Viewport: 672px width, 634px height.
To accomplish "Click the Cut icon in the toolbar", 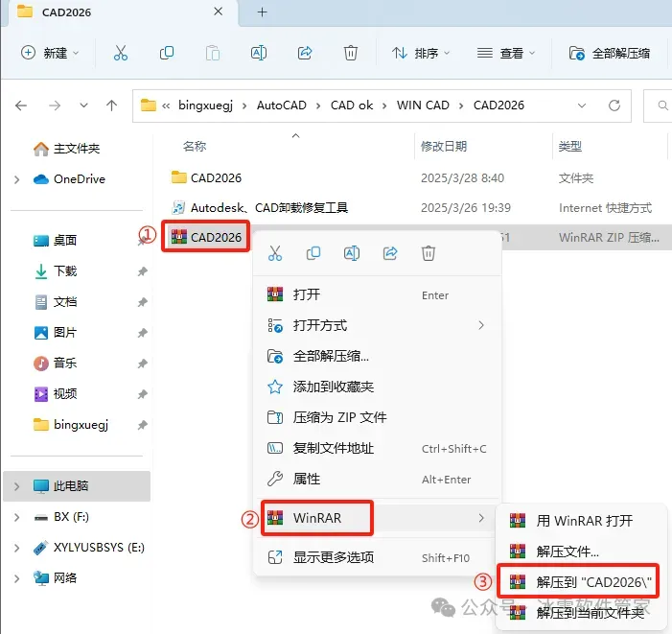I will (121, 53).
